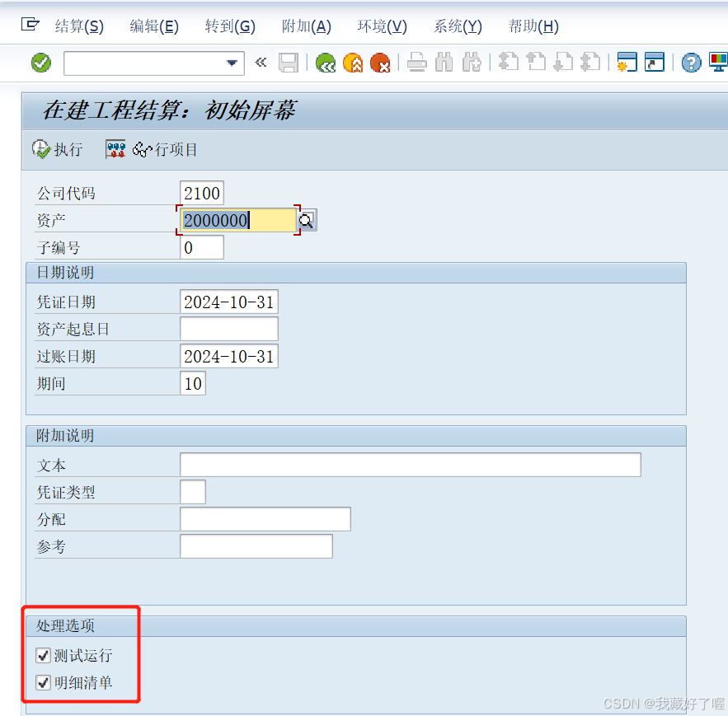Uncheck the 明细清单 checkbox
The height and width of the screenshot is (716, 728).
coord(43,682)
